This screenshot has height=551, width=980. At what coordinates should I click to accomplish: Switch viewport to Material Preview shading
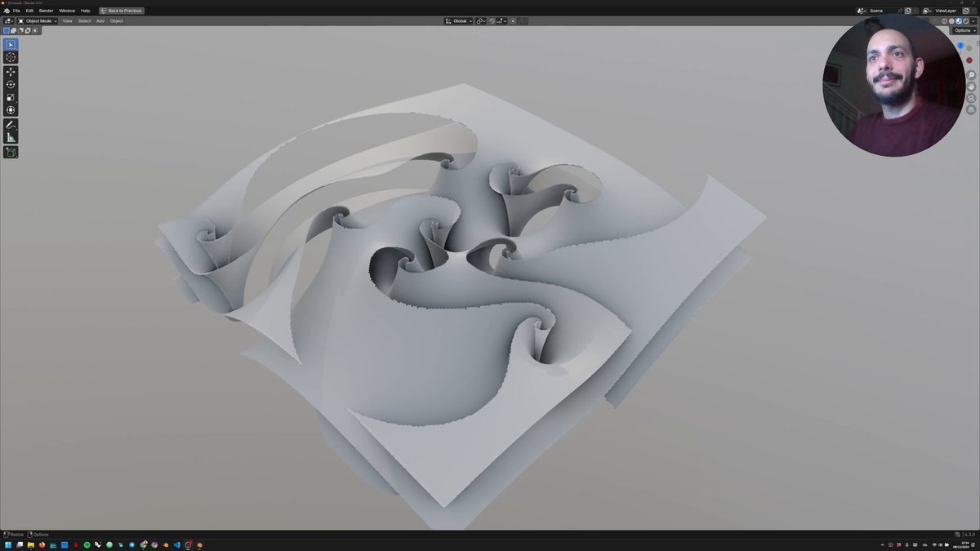[x=959, y=20]
